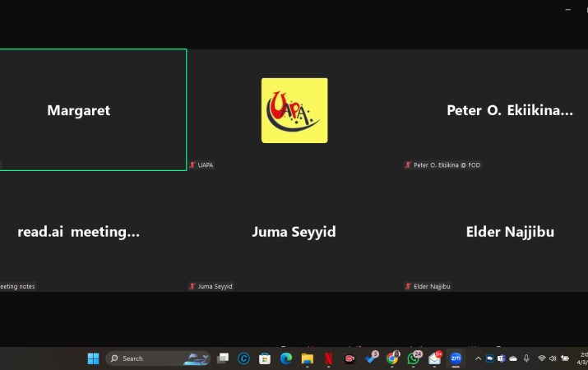Open the Wi-Fi network tray icon
588x370 pixels.
tap(541, 358)
